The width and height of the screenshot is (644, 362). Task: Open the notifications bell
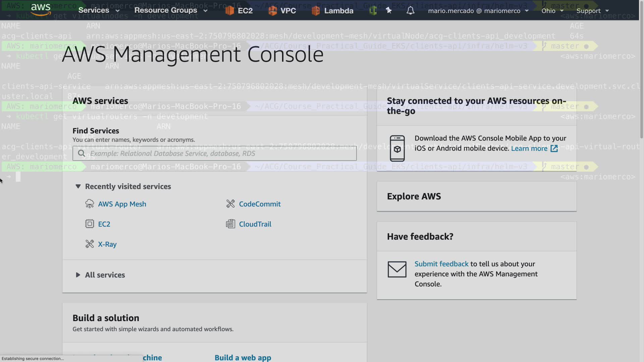410,11
